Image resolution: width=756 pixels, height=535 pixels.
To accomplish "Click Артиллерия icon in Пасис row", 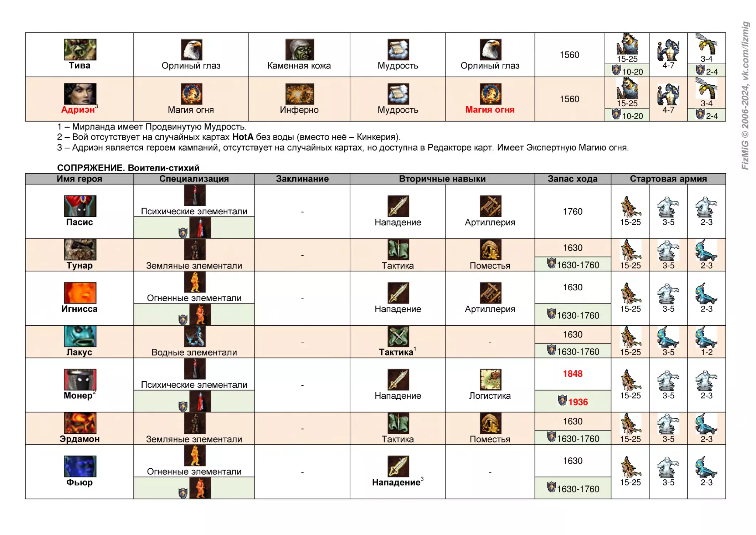I will (490, 206).
